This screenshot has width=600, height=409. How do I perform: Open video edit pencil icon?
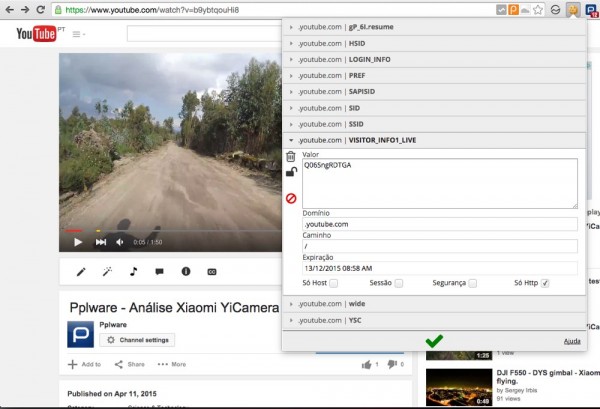(81, 272)
